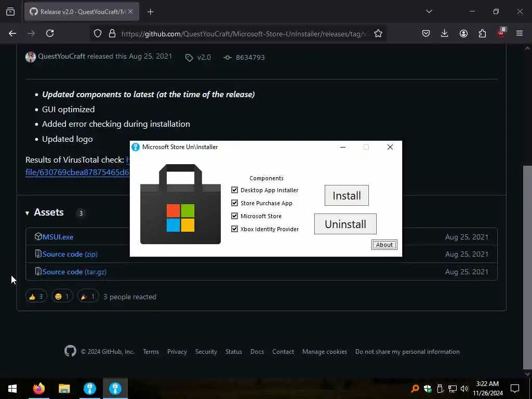Expand the list all tabs chevron
The height and width of the screenshot is (399, 532).
(x=429, y=11)
